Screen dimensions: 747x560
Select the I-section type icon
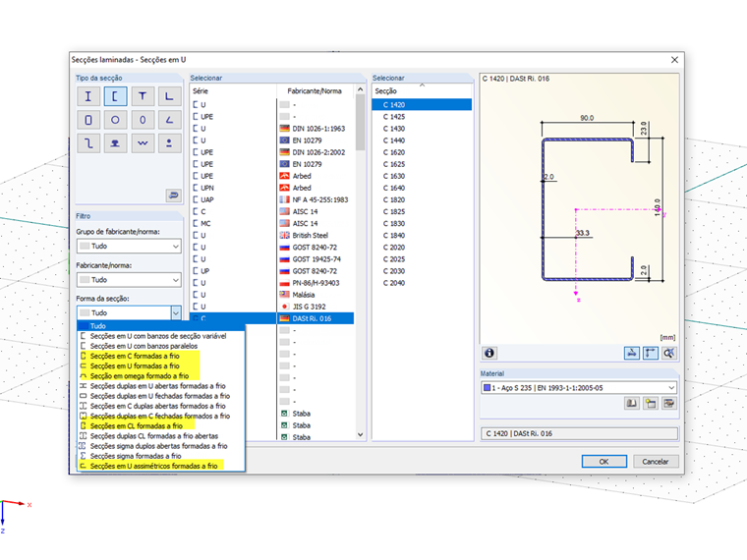click(x=88, y=96)
